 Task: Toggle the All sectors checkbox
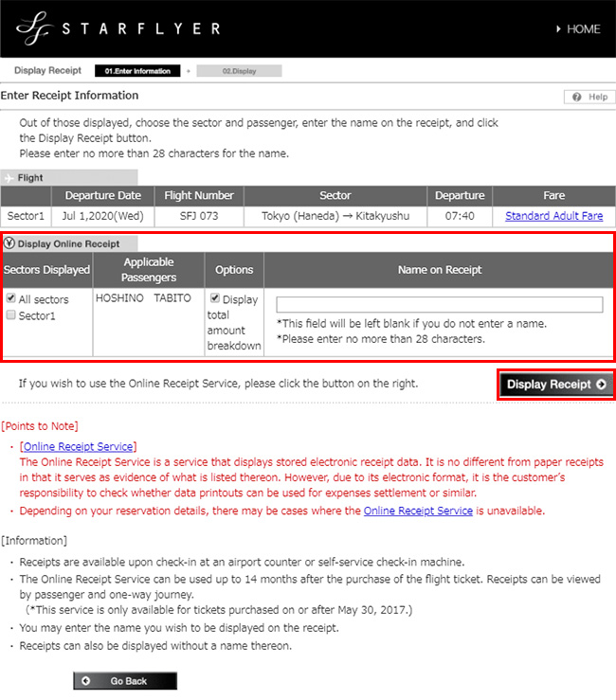(x=9, y=298)
